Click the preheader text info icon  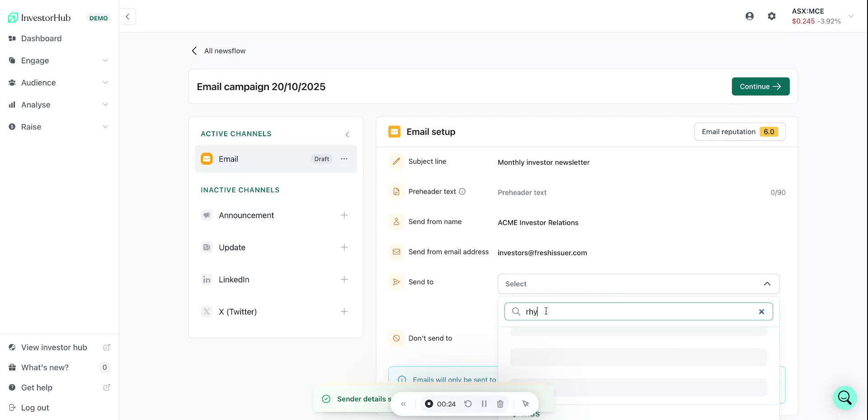462,191
